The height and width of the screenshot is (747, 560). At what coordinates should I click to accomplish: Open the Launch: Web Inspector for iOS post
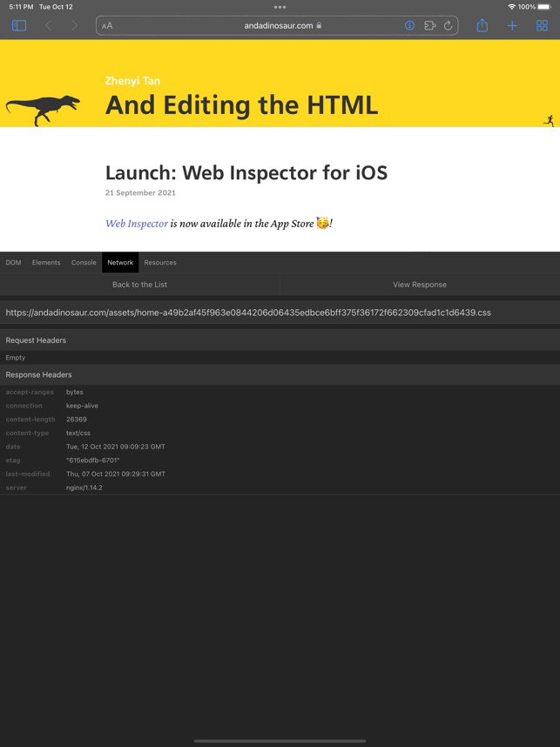(246, 172)
